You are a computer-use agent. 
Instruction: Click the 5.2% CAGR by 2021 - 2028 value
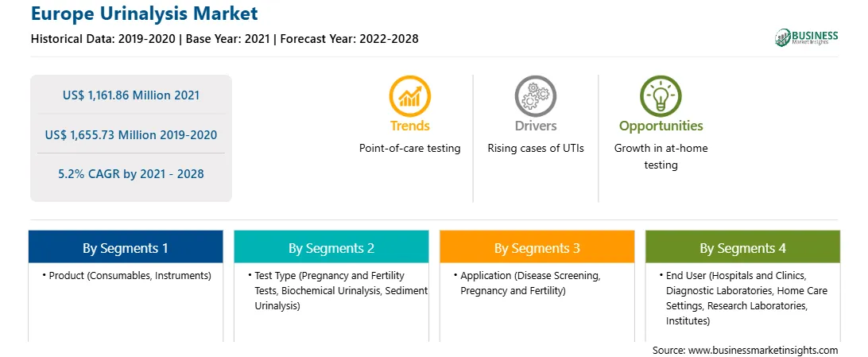point(131,174)
